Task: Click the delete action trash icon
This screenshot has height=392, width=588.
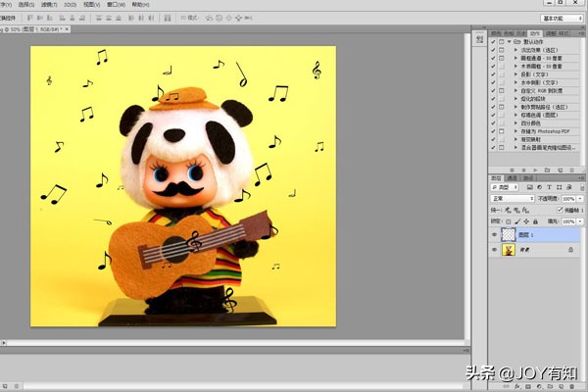Action: coord(571,171)
